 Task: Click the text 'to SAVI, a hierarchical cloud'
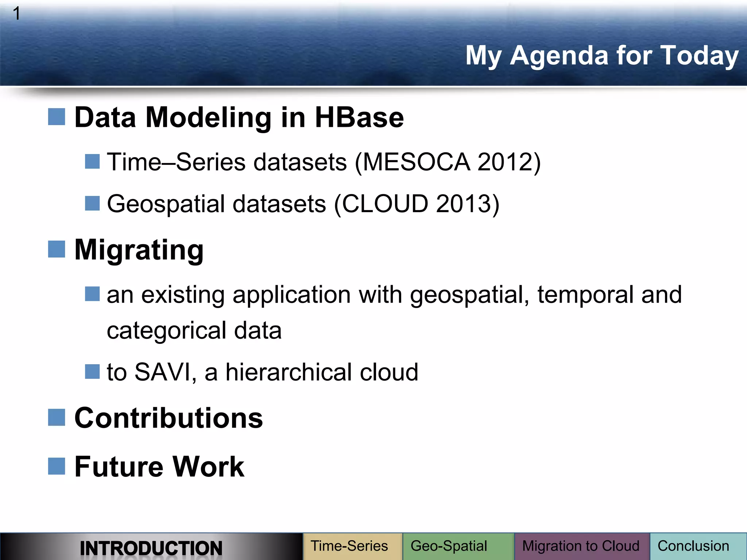click(x=262, y=372)
